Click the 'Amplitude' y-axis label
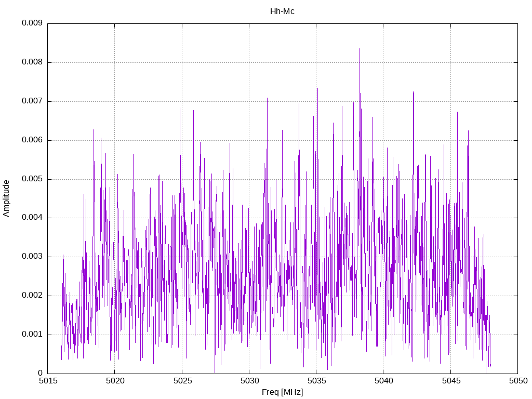532x399 pixels. coord(6,198)
